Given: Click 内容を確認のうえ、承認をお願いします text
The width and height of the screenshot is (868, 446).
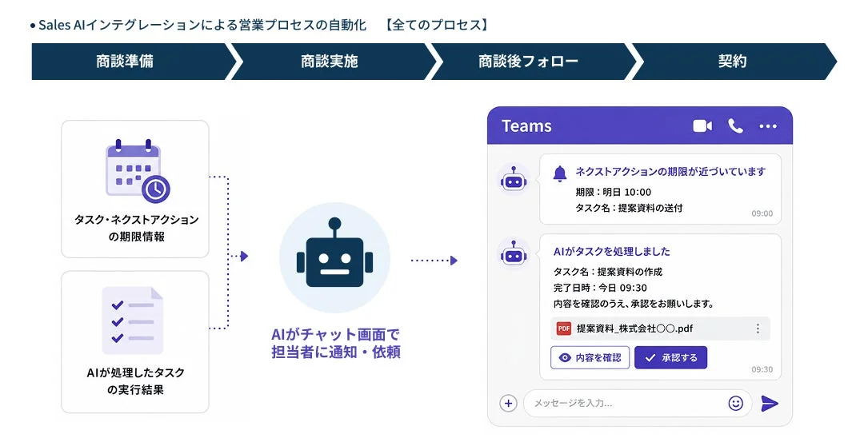Looking at the screenshot, I should [x=634, y=304].
